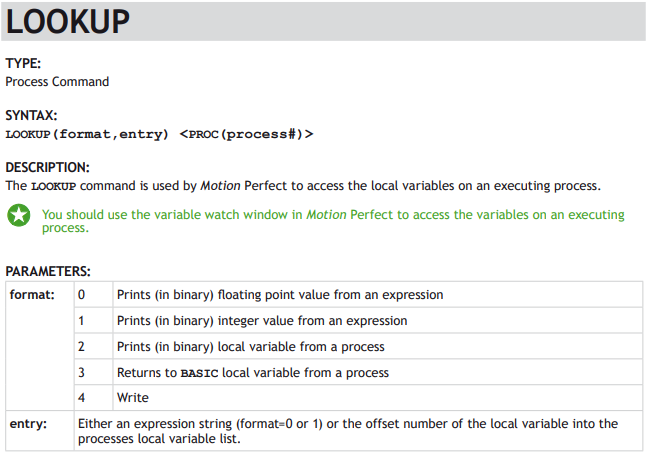Click LOOKUP keyword in description sentence
The image size is (647, 468).
point(54,186)
